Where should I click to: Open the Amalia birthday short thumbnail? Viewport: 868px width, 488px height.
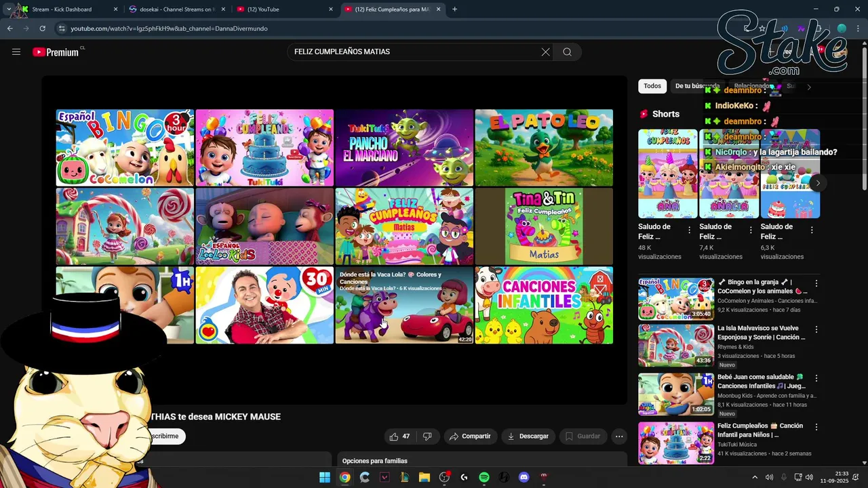[x=729, y=174]
